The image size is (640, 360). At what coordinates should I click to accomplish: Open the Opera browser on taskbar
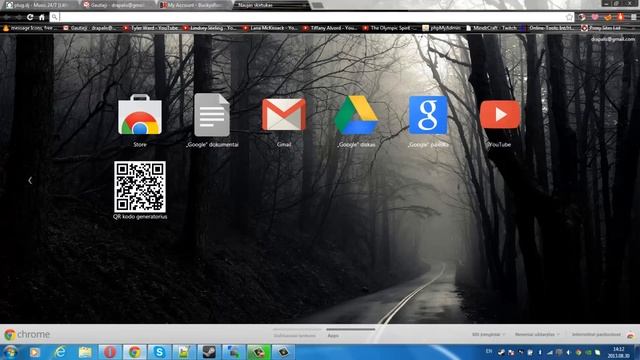[x=110, y=352]
